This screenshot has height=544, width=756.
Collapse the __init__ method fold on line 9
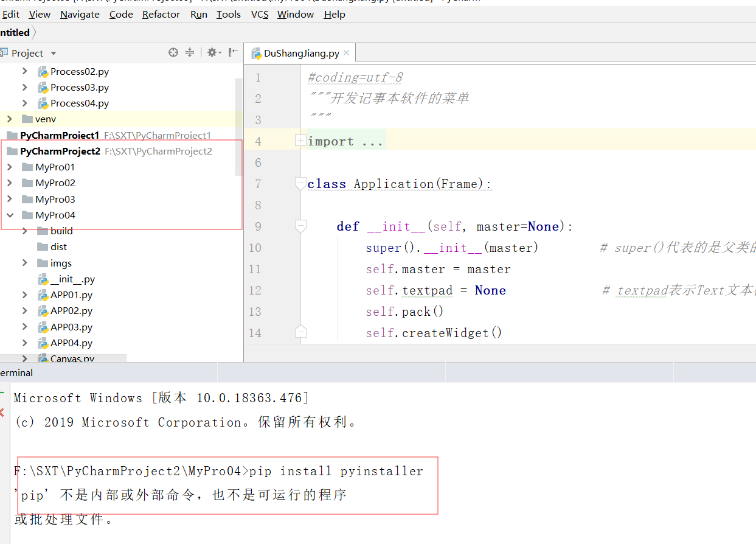pyautogui.click(x=300, y=226)
